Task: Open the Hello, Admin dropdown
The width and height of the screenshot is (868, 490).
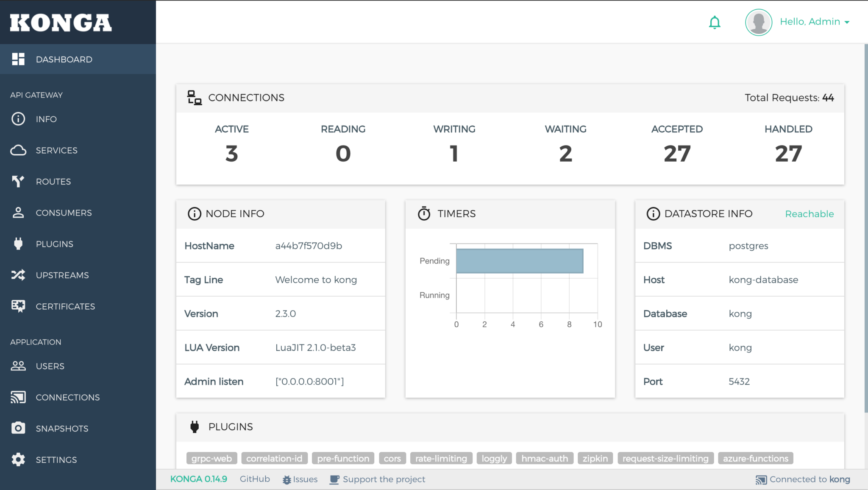Action: pyautogui.click(x=812, y=22)
